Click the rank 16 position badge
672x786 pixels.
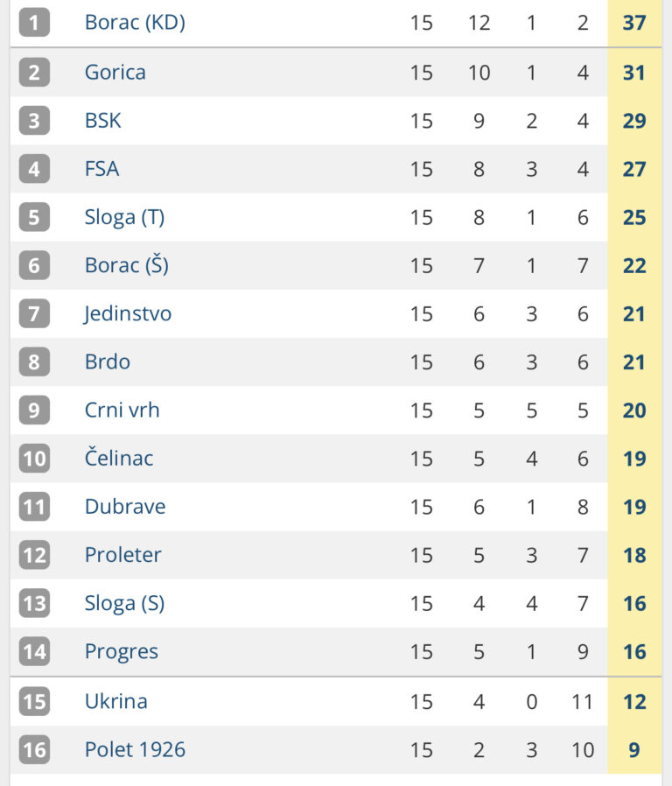tap(35, 750)
